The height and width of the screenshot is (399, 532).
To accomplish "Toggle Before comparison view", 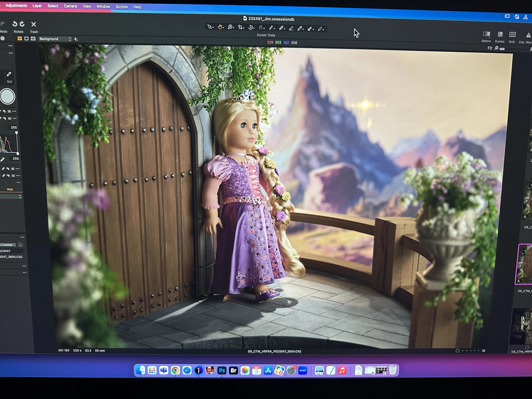I will coord(486,34).
